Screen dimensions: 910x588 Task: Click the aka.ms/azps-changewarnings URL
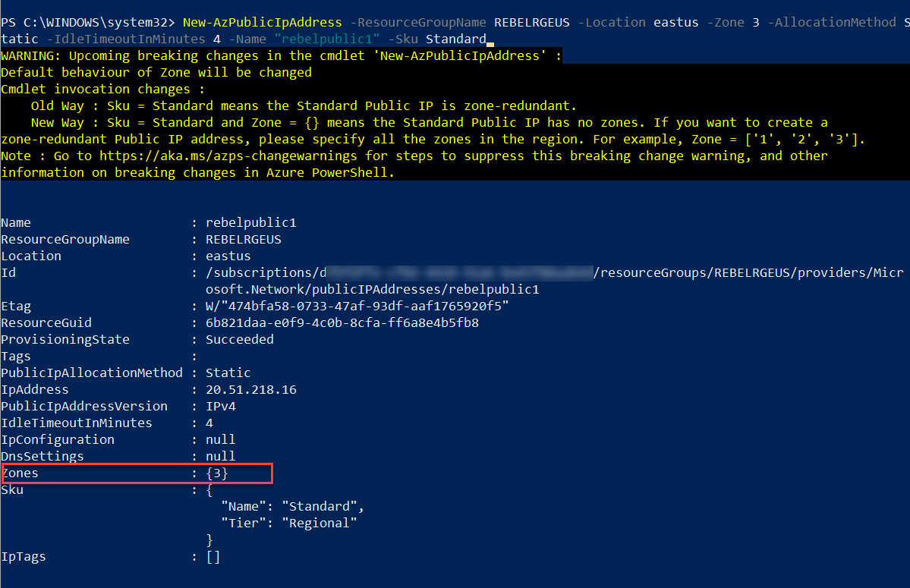pyautogui.click(x=228, y=156)
